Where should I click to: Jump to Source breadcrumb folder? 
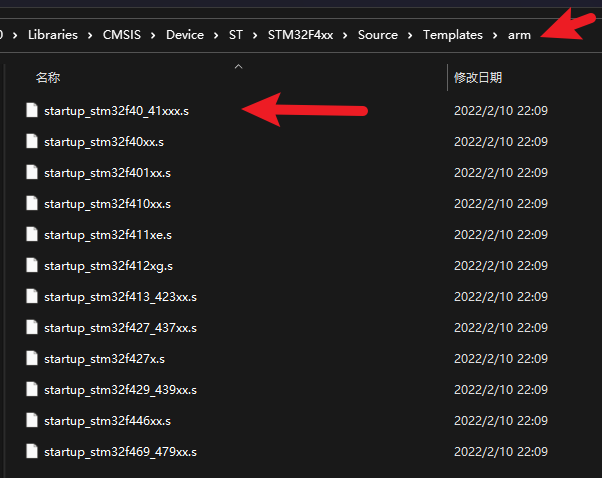[378, 35]
